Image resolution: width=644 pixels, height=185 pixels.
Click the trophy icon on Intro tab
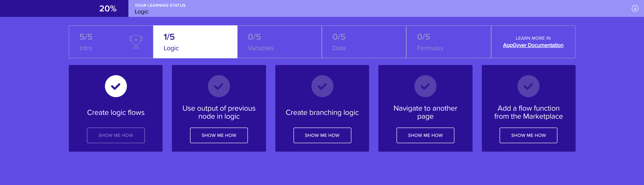(136, 42)
